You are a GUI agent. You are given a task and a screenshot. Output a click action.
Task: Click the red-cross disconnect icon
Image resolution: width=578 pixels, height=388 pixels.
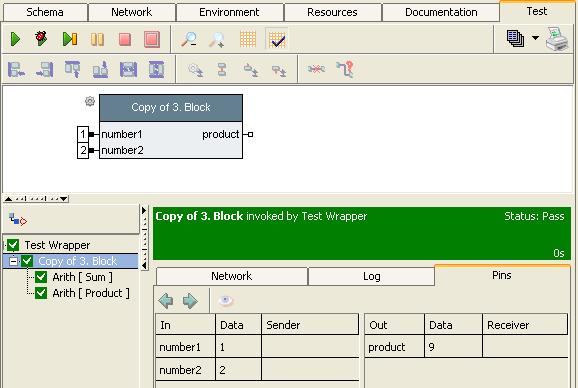(316, 69)
